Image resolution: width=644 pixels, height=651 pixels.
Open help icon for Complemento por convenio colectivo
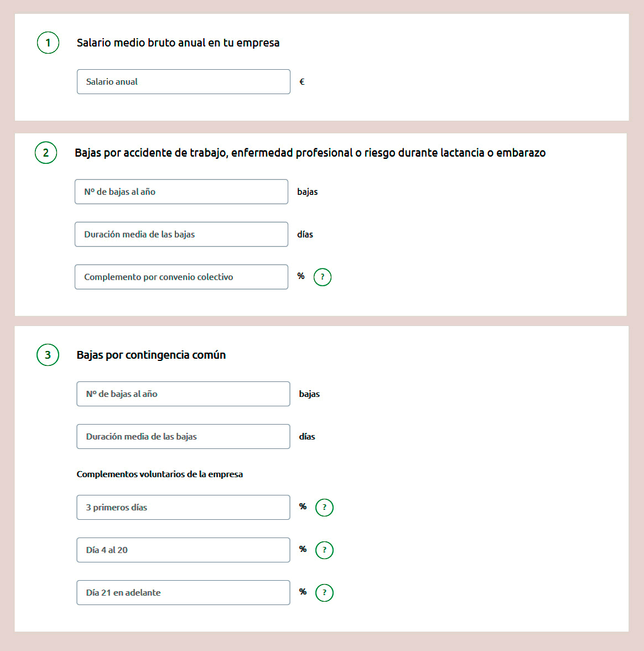click(323, 277)
